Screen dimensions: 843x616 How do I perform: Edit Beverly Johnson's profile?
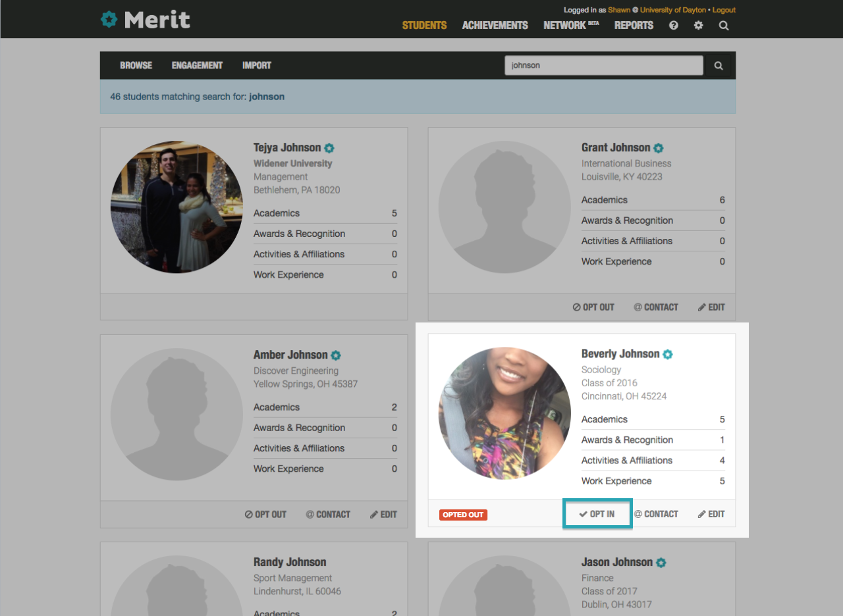[x=711, y=514]
